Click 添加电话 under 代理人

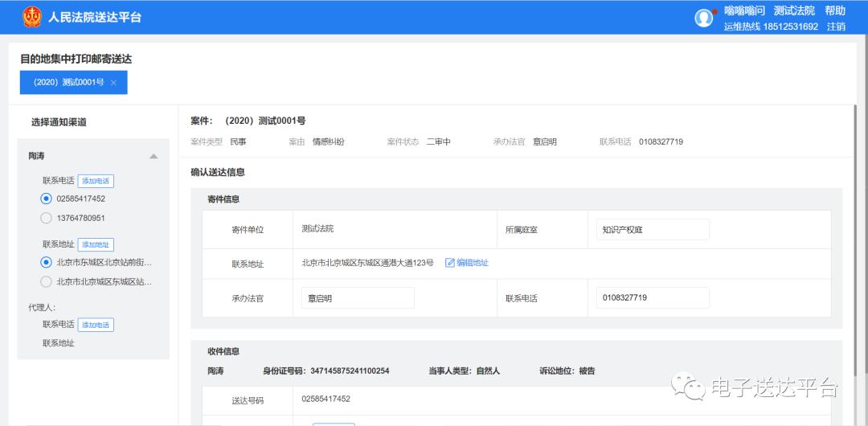click(96, 325)
